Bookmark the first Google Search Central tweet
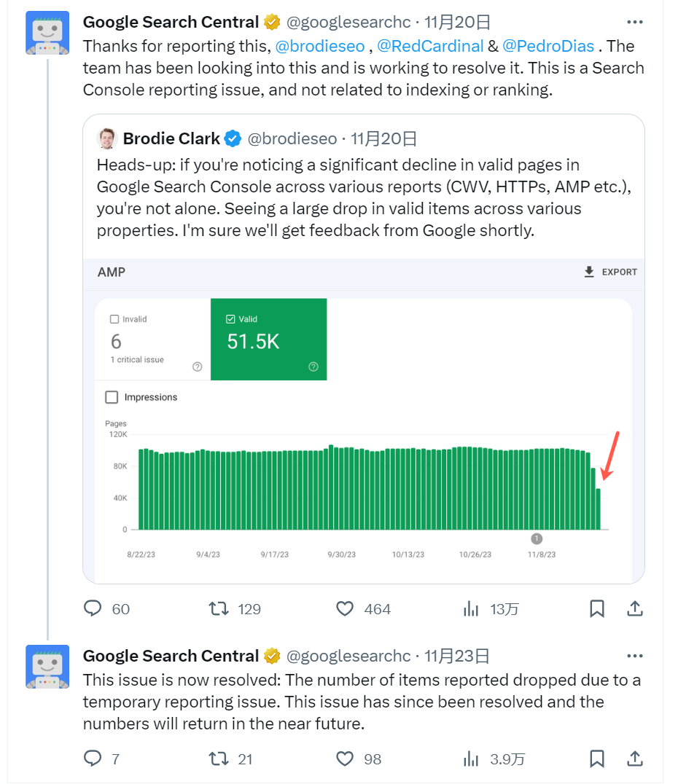The width and height of the screenshot is (678, 784). [597, 608]
